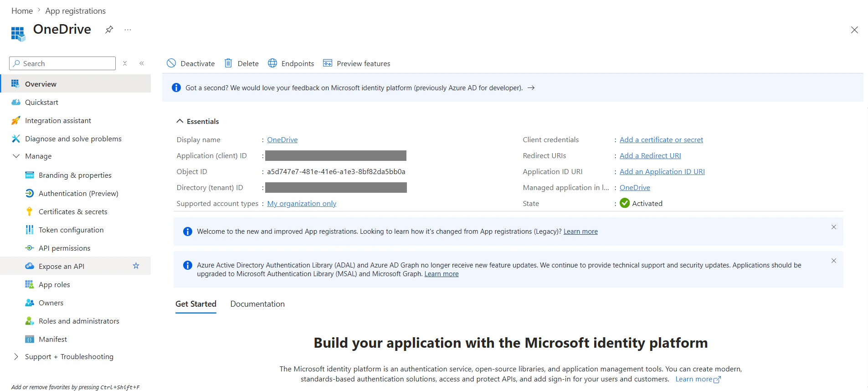This screenshot has width=868, height=391.
Task: Click Add a certificate or secret
Action: (661, 140)
